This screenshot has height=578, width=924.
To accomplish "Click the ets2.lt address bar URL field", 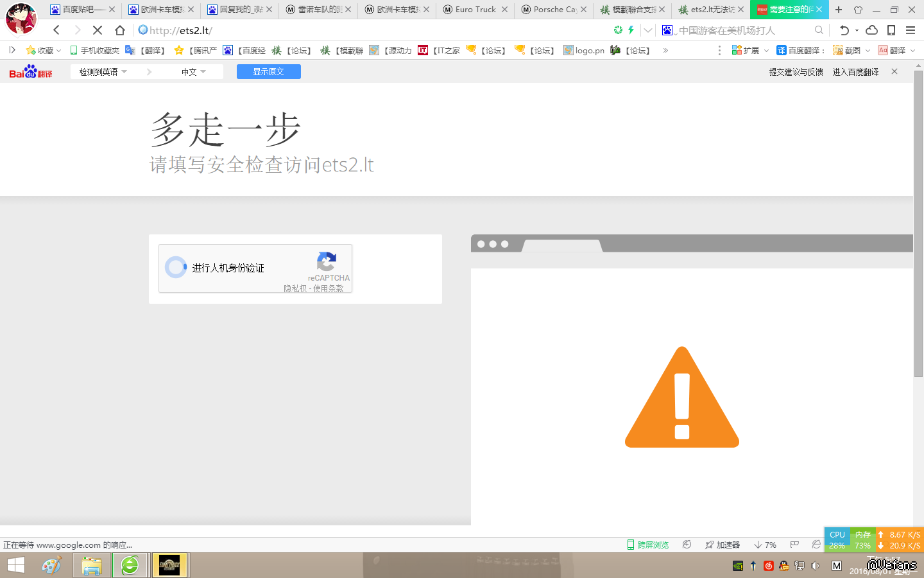I will tap(372, 30).
